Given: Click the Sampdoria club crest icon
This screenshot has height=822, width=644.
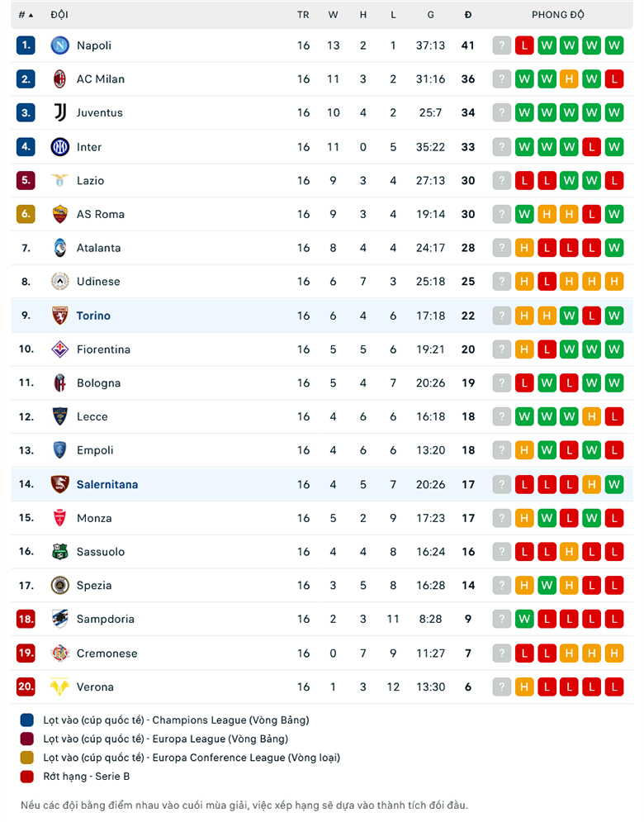Looking at the screenshot, I should click(59, 619).
